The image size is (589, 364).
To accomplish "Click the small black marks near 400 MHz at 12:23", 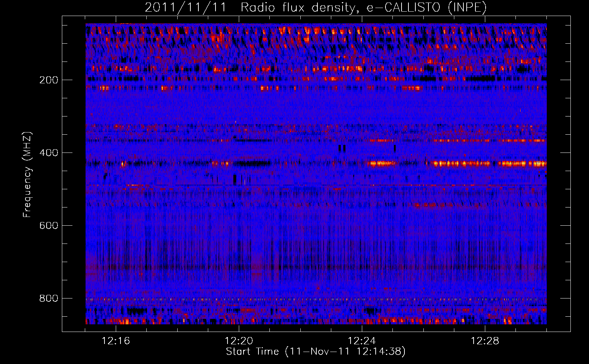I will (342, 148).
